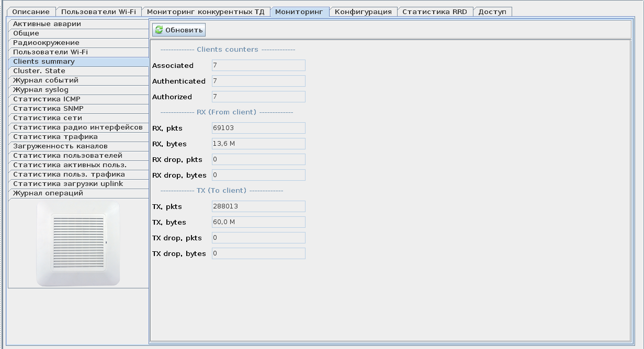Select the Clients summary entry
This screenshot has width=644, height=349.
coord(78,62)
